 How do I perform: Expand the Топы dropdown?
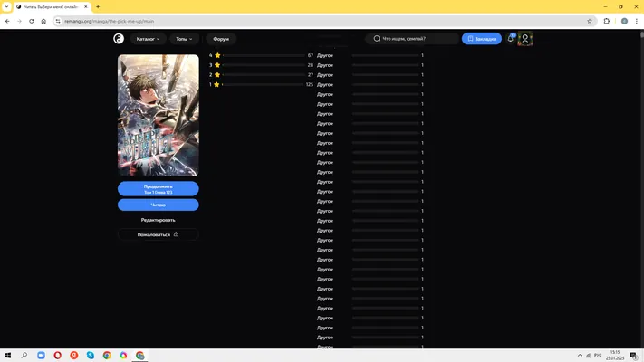tap(184, 39)
